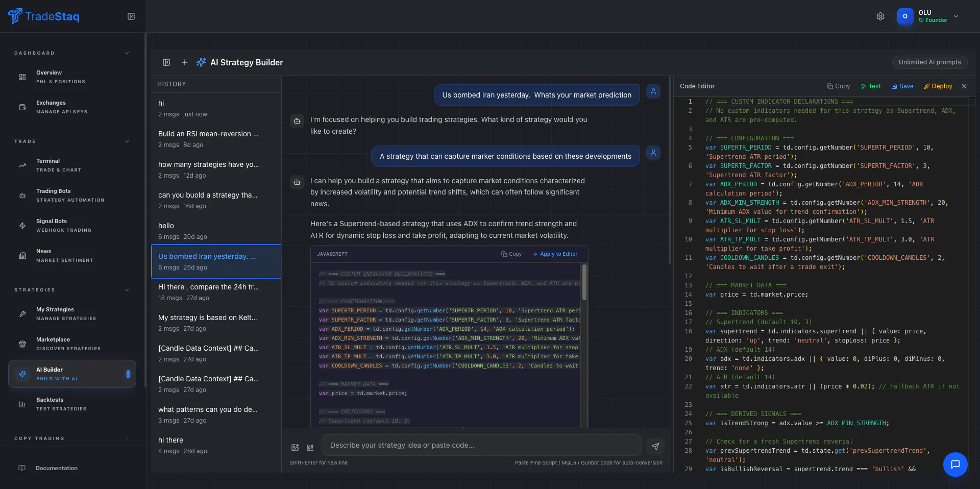Screen dimensions: 980x489
Task: Close the Code Editor panel
Action: point(964,86)
